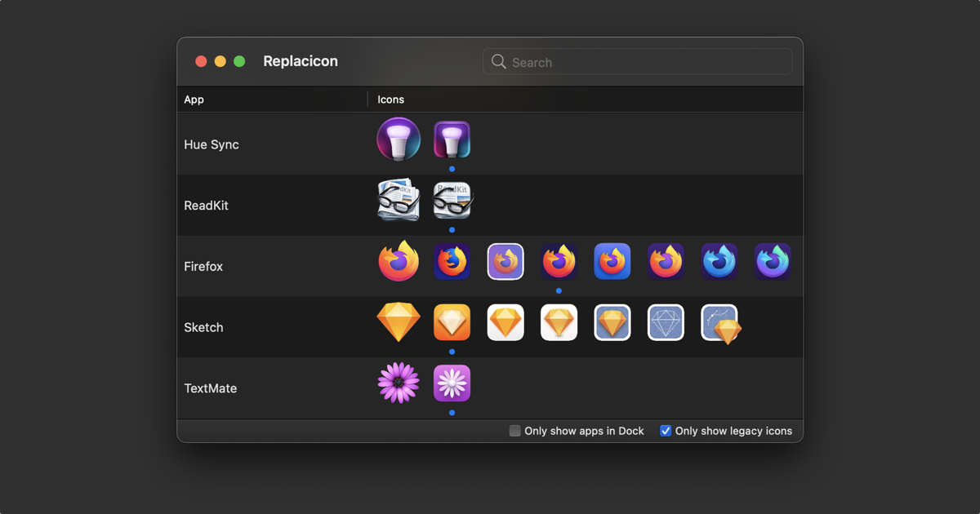The width and height of the screenshot is (980, 514).
Task: Pick the first ReadKit newspaper icon
Action: pyautogui.click(x=399, y=200)
